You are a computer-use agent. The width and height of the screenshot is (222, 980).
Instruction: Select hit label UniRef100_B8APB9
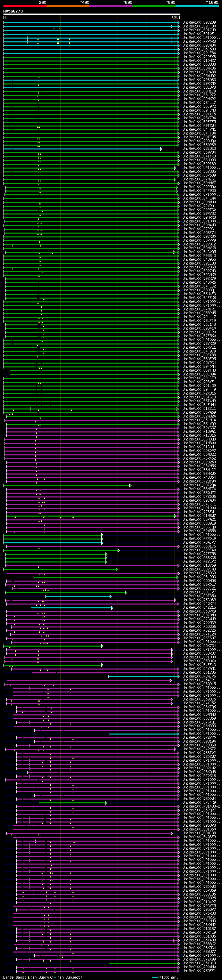click(199, 145)
